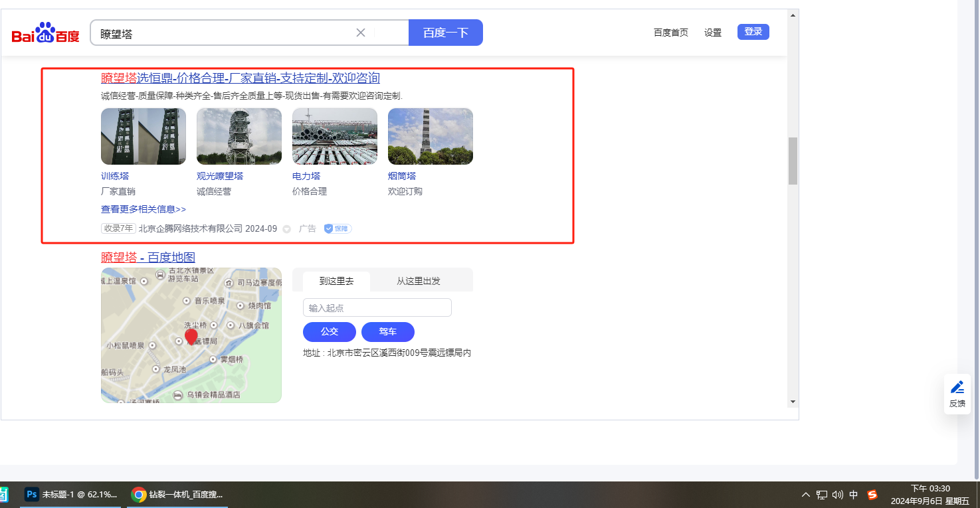Click the 烟筒塔 chimney thumbnail image
The height and width of the screenshot is (508, 980).
tap(431, 136)
